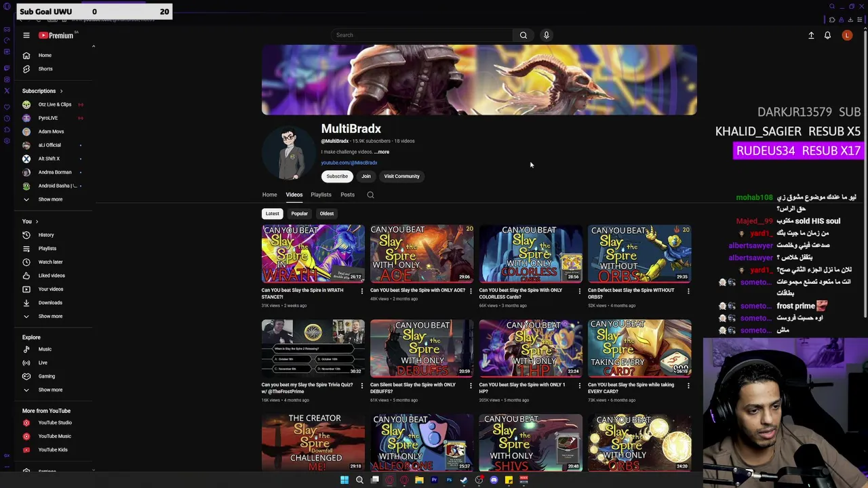Open options for COLORLESS Cards video
The height and width of the screenshot is (488, 868).
(x=579, y=291)
